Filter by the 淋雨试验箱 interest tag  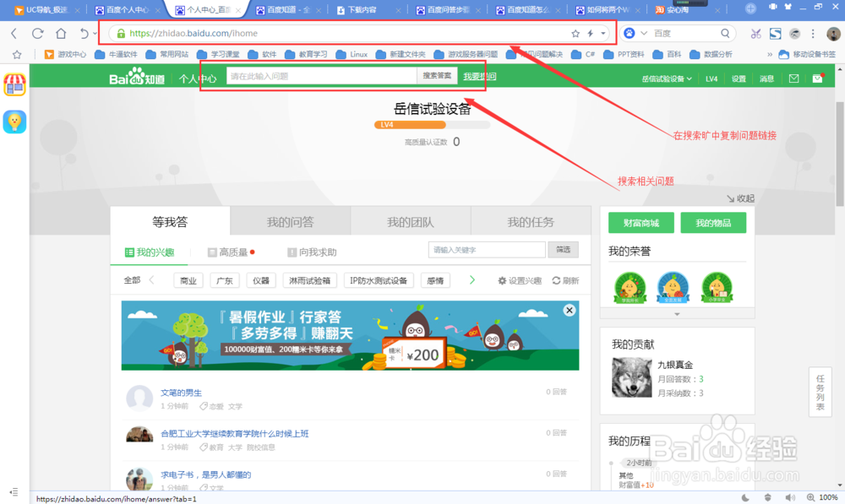click(309, 280)
